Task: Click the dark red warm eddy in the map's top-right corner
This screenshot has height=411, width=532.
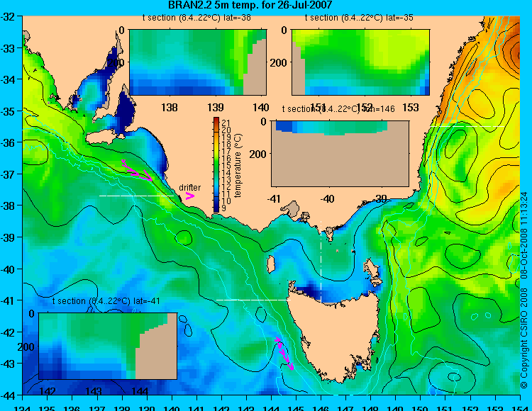Action: tap(513, 51)
